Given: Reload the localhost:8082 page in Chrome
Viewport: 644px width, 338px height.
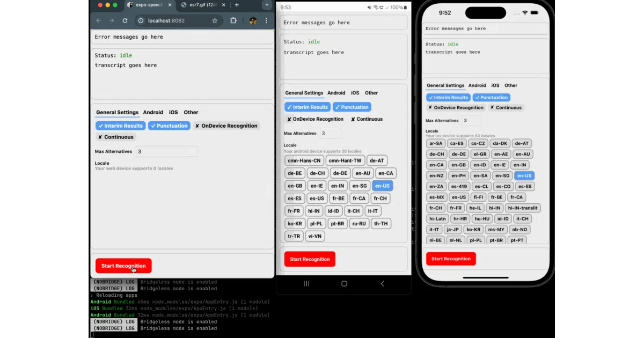Looking at the screenshot, I should click(x=125, y=20).
